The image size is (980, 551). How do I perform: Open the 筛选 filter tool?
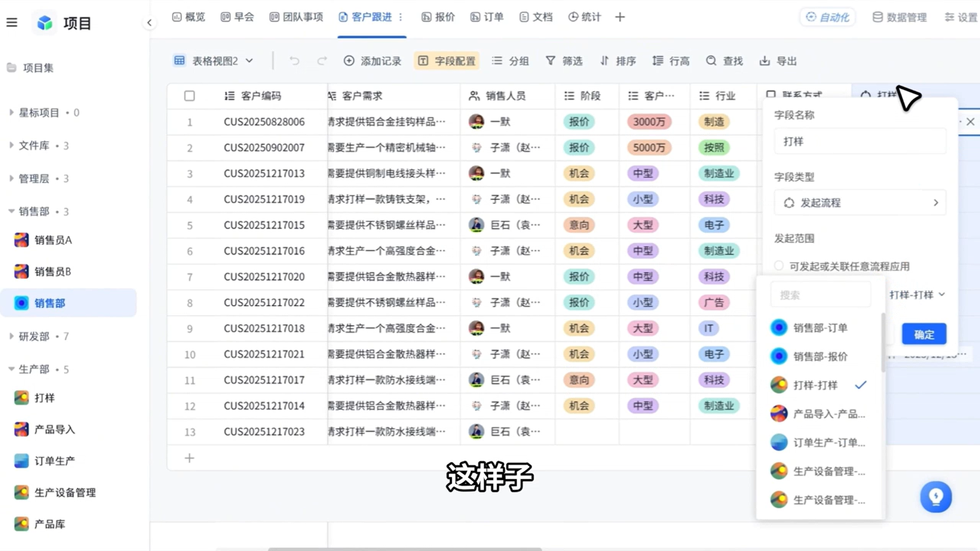[x=564, y=61]
